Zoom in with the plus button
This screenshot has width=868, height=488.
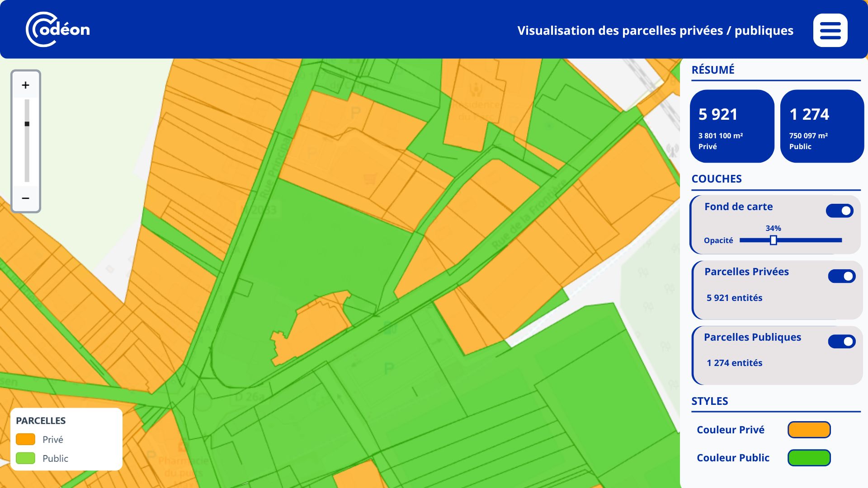point(26,85)
